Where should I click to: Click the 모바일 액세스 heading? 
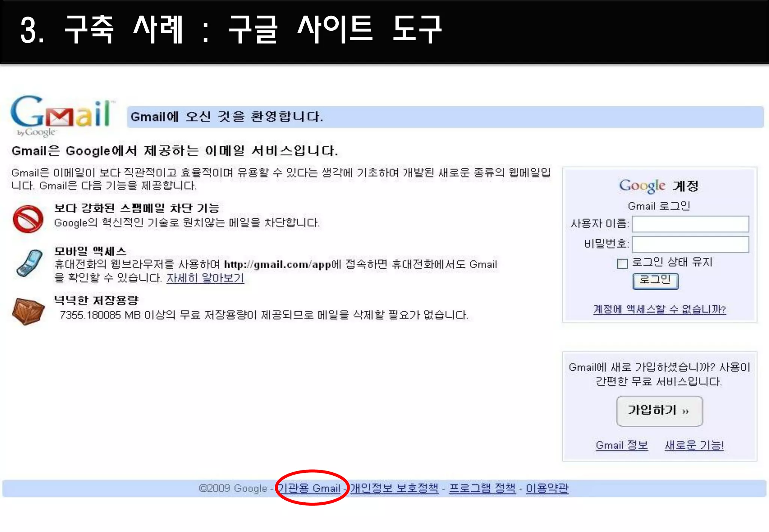pyautogui.click(x=90, y=251)
